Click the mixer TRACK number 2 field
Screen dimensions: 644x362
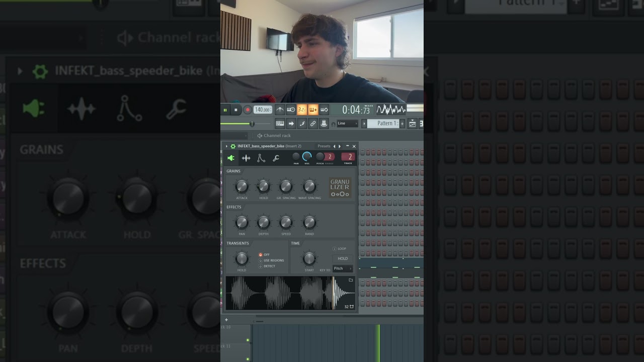coord(348,157)
